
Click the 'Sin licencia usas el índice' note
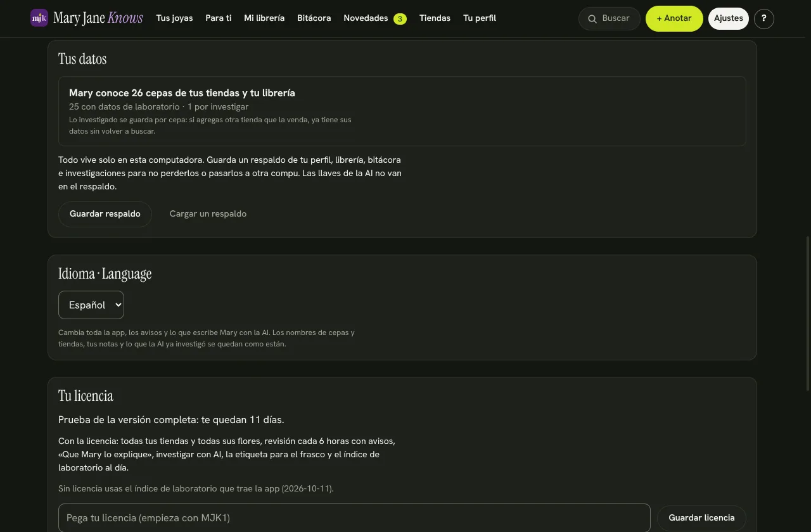coord(196,489)
